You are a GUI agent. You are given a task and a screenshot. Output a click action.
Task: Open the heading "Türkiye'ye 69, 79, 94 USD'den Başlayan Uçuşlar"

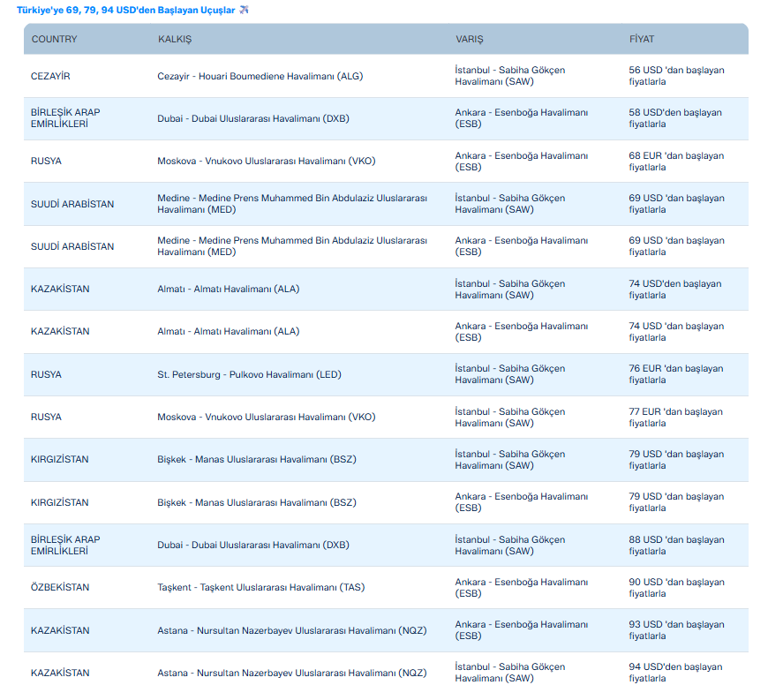click(126, 10)
